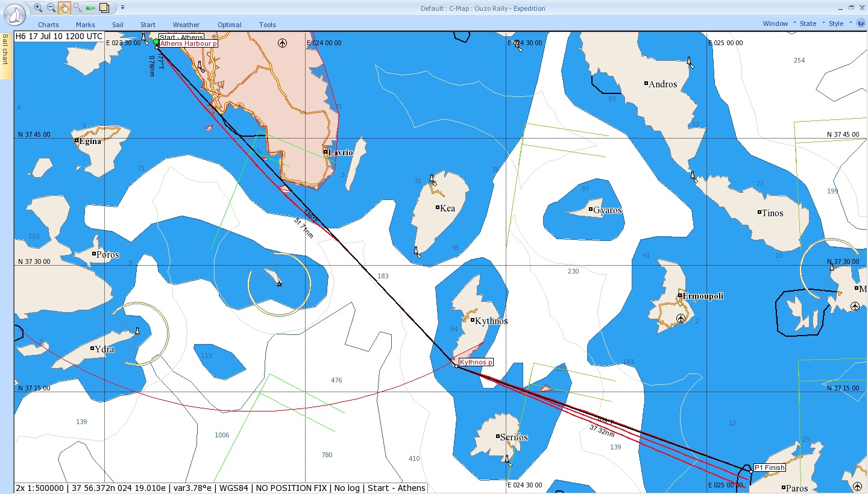The width and height of the screenshot is (868, 494).
Task: Click the Start - Athens mark label
Action: (181, 37)
